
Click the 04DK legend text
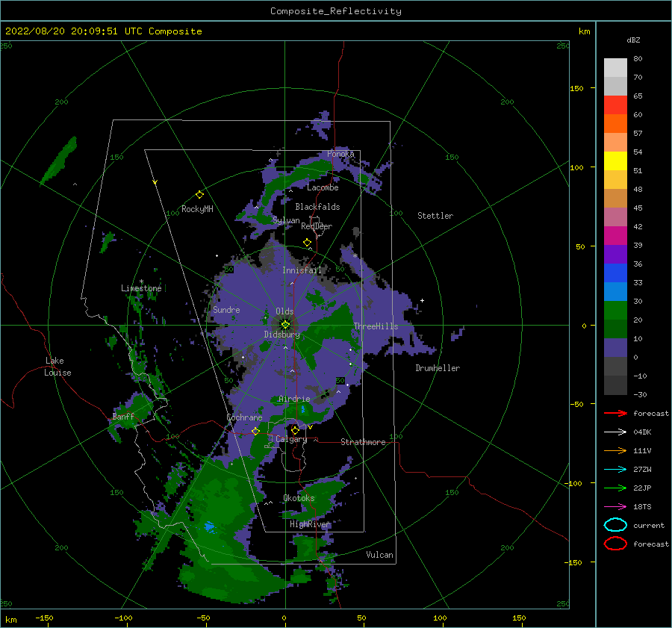(642, 432)
